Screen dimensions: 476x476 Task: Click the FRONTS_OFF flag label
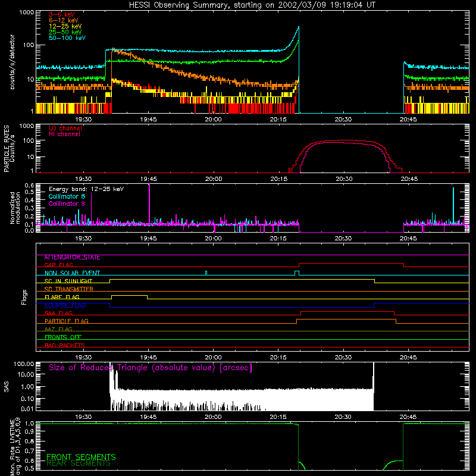point(63,337)
